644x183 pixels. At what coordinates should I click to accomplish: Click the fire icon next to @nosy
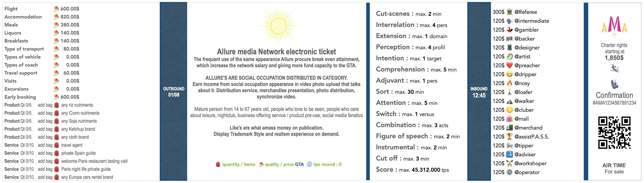click(x=509, y=83)
